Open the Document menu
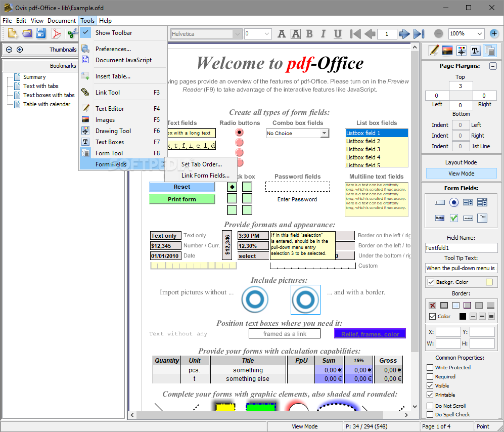The height and width of the screenshot is (432, 504). click(62, 21)
